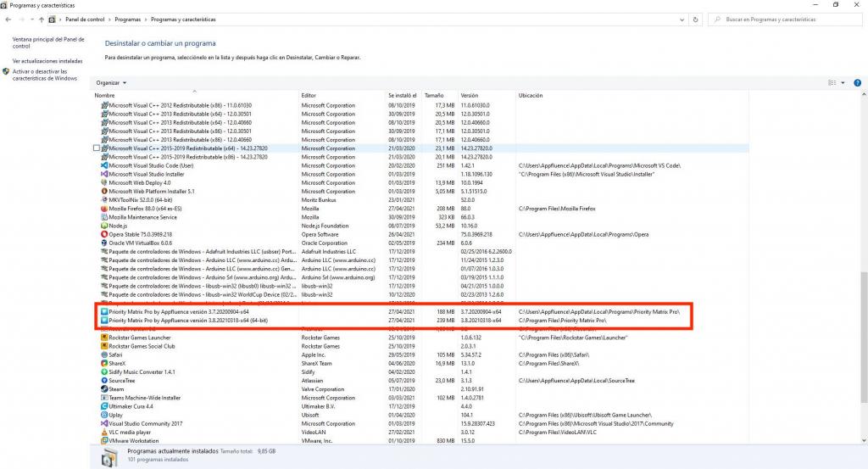Click the Node.js program icon

point(104,226)
